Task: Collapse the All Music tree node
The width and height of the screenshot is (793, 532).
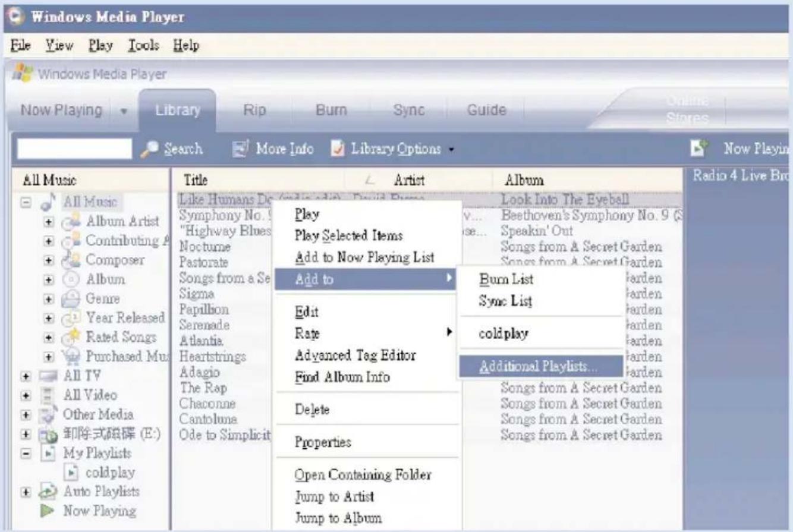Action: coord(24,203)
